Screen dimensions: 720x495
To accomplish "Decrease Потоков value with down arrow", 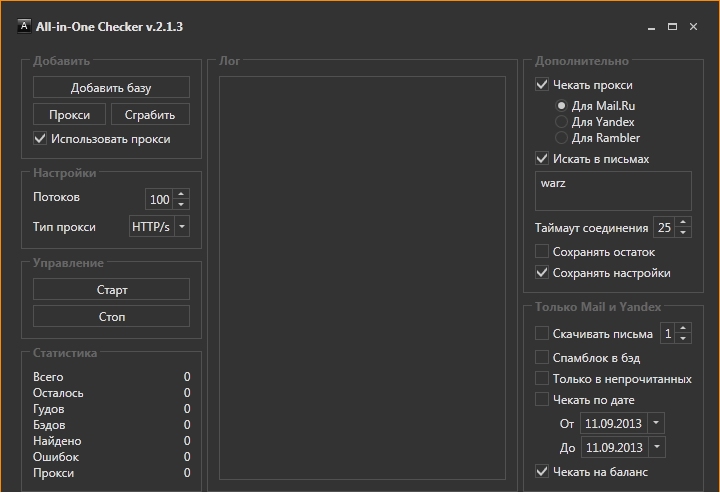I will 181,204.
